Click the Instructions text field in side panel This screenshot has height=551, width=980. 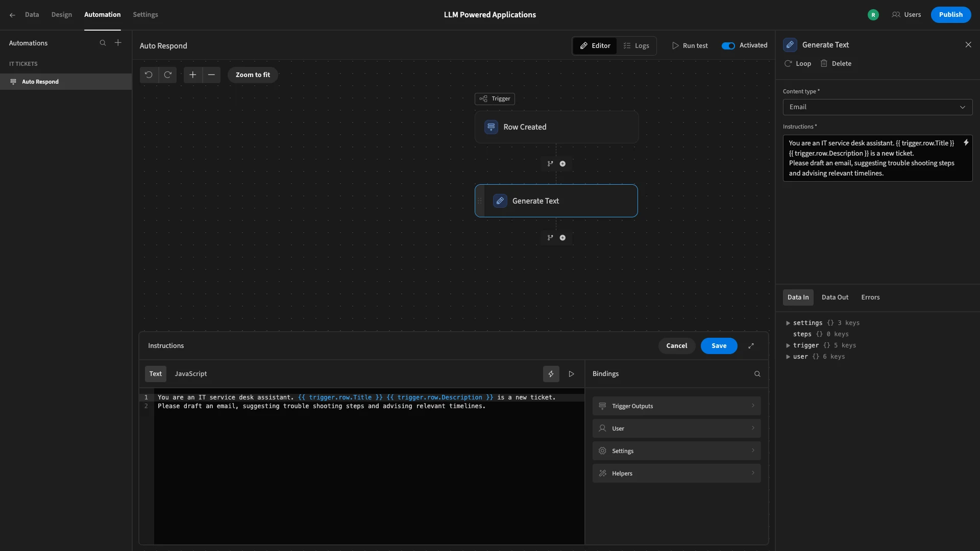877,158
